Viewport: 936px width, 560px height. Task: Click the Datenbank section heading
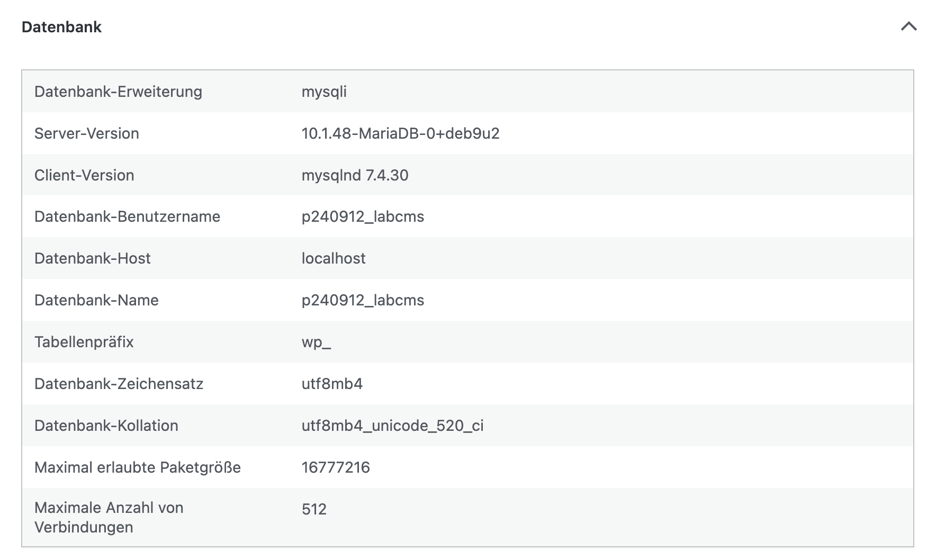[61, 27]
